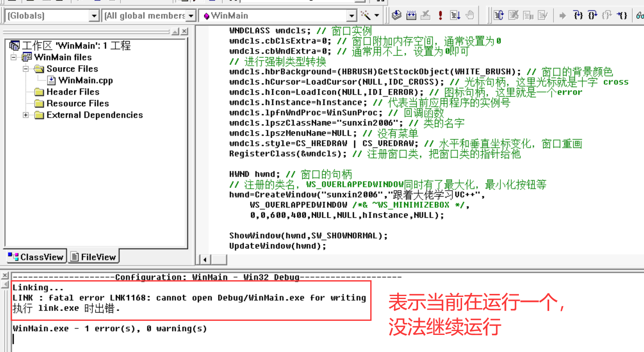644x352 pixels.
Task: Click the Resource Files folder icon
Action: pos(39,103)
